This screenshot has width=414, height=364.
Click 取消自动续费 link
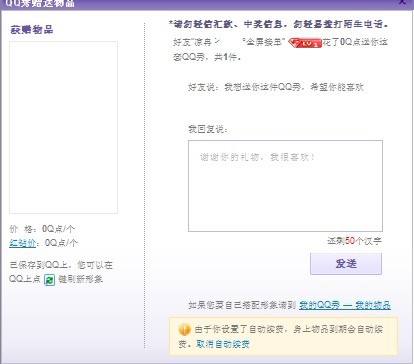point(223,344)
